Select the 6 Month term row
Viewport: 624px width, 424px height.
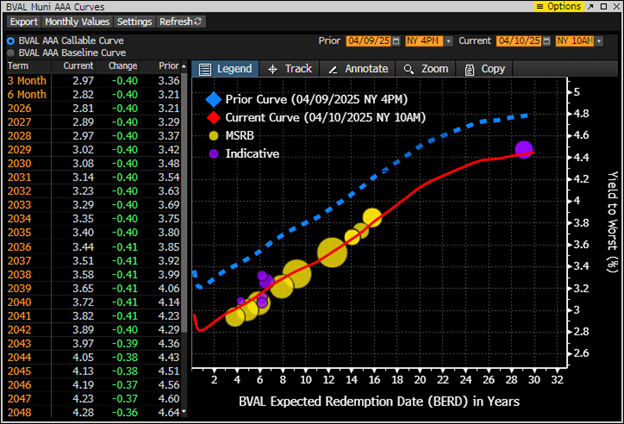tap(94, 95)
